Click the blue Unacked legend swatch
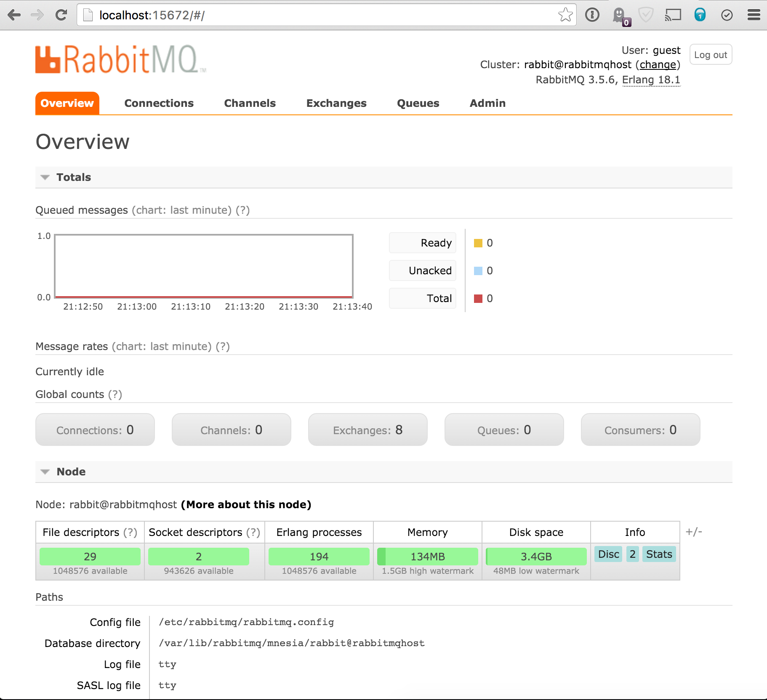767x700 pixels. 478,271
